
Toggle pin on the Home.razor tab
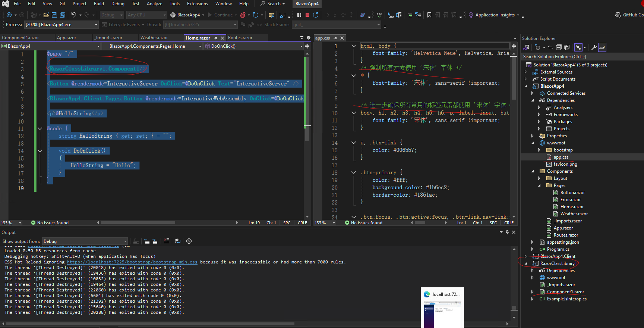[x=215, y=38]
